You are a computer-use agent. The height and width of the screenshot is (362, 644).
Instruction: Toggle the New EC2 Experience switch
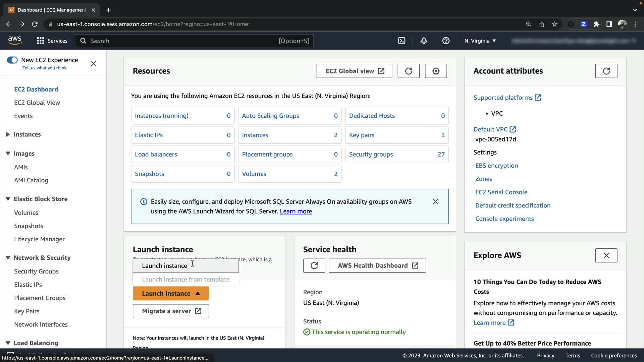pyautogui.click(x=12, y=60)
